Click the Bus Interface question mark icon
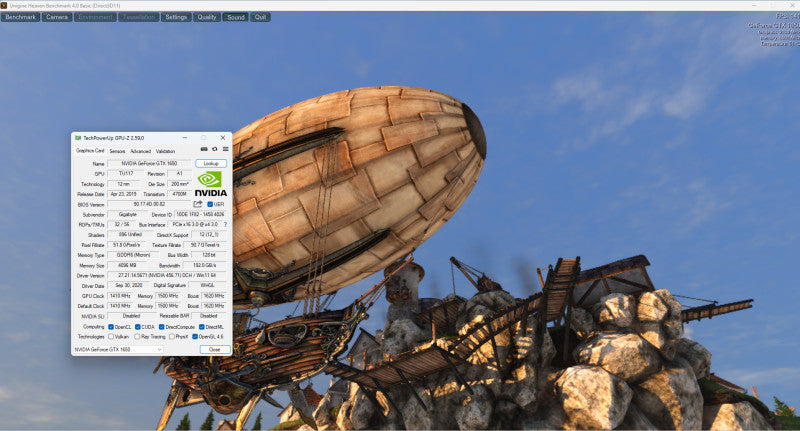This screenshot has width=800, height=431. 226,224
